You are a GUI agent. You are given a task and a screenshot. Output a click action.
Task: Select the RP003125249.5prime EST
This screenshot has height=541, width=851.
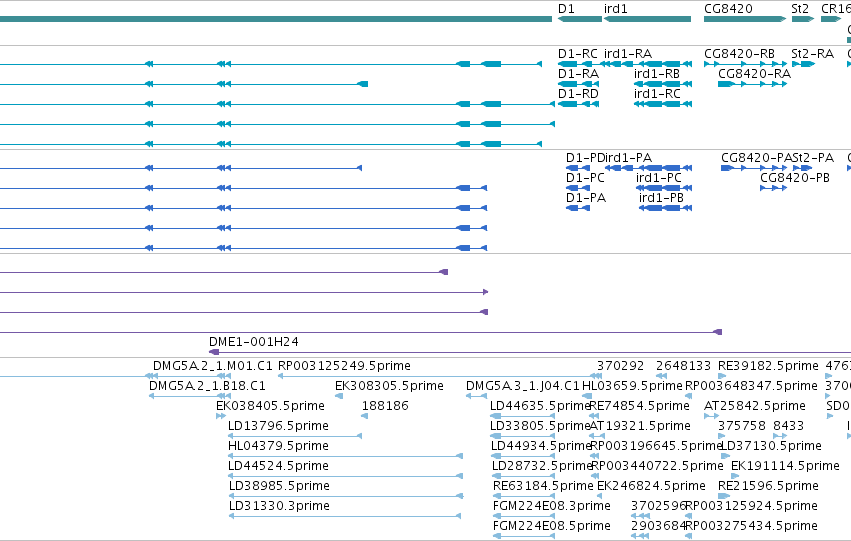coord(344,366)
